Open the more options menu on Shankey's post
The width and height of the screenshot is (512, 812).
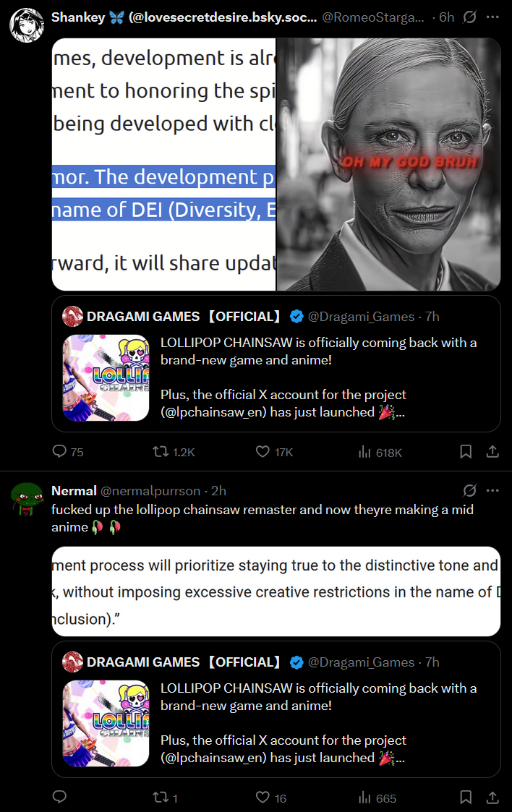tap(493, 17)
